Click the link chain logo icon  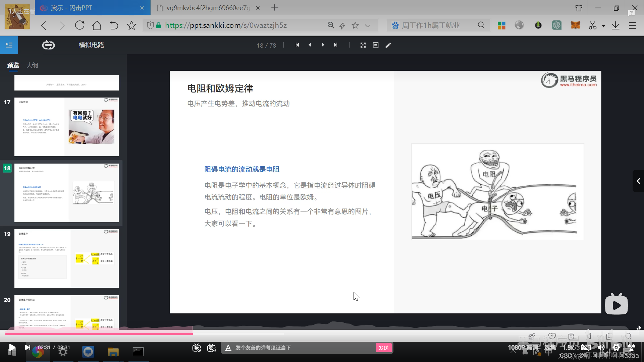[x=48, y=45]
